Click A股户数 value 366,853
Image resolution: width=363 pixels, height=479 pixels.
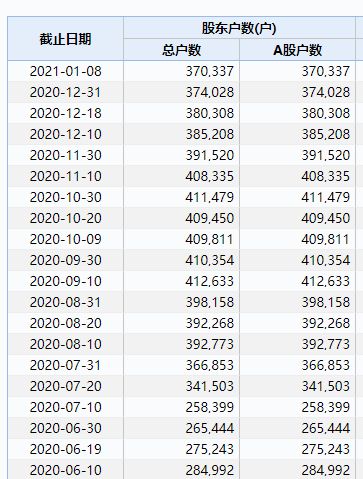(x=326, y=365)
